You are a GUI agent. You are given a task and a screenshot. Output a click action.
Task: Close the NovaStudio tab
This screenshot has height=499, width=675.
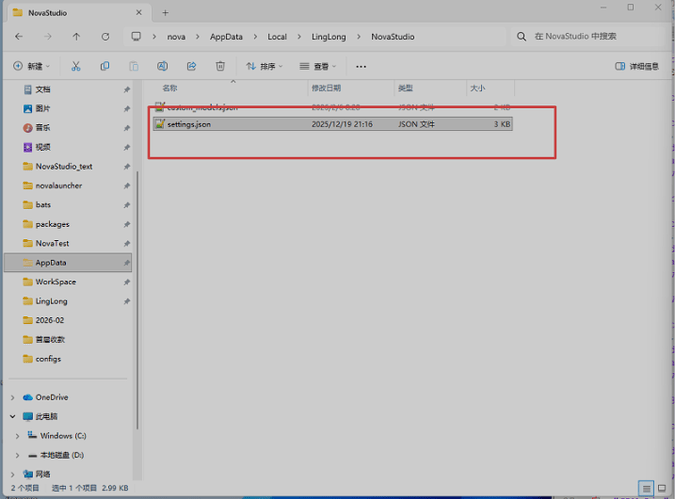139,12
